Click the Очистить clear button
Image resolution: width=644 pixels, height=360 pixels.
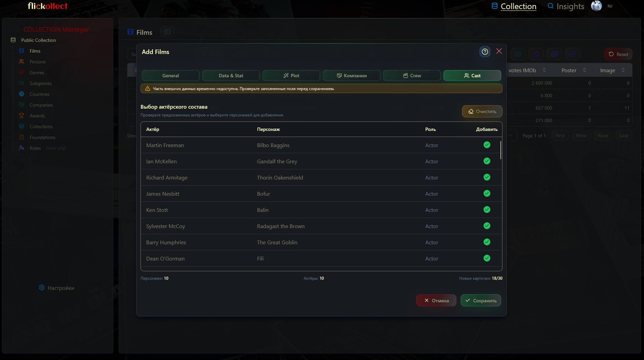pyautogui.click(x=482, y=111)
